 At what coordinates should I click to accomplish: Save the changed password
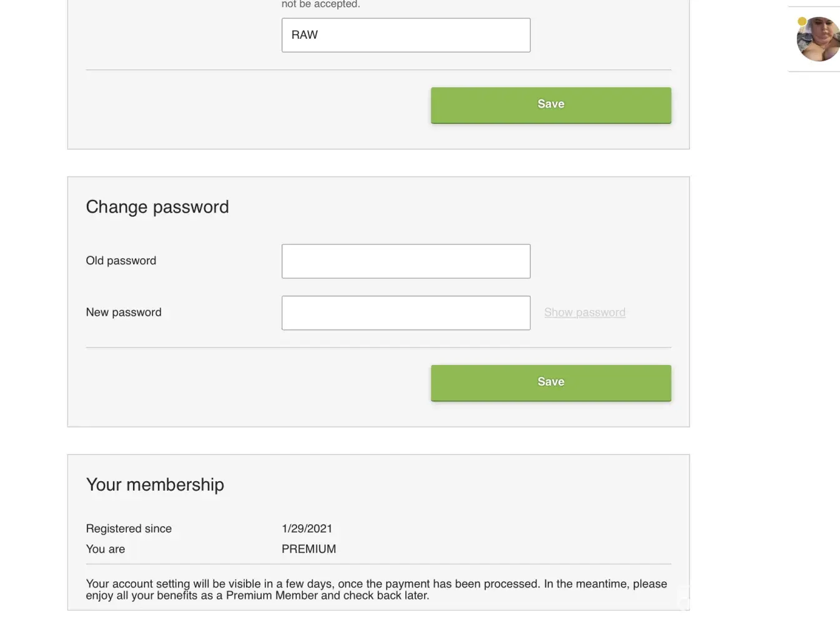tap(551, 382)
